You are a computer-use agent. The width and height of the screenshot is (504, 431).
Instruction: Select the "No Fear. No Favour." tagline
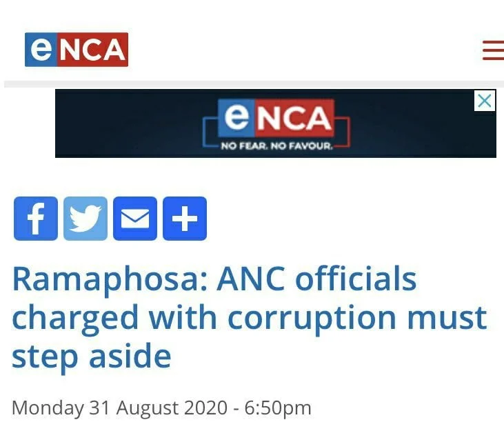pyautogui.click(x=276, y=147)
